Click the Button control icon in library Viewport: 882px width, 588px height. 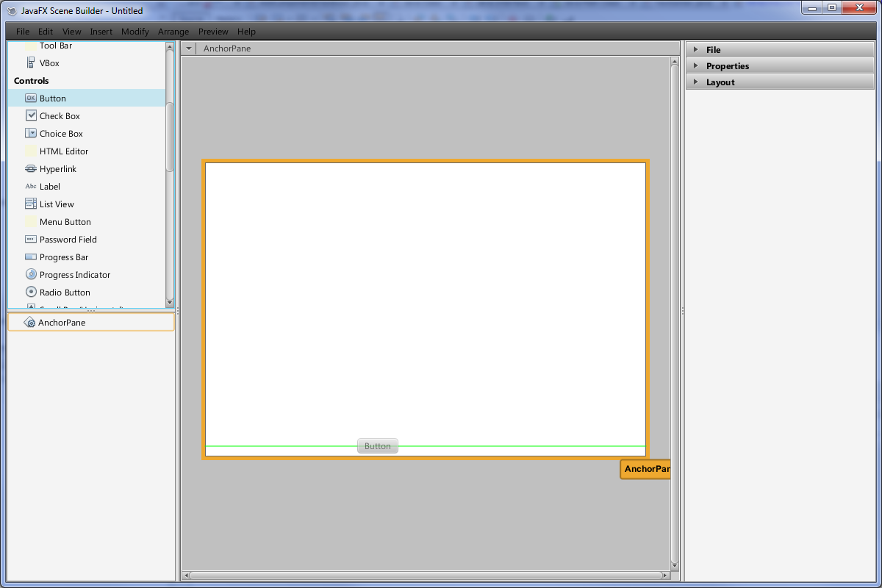(31, 98)
